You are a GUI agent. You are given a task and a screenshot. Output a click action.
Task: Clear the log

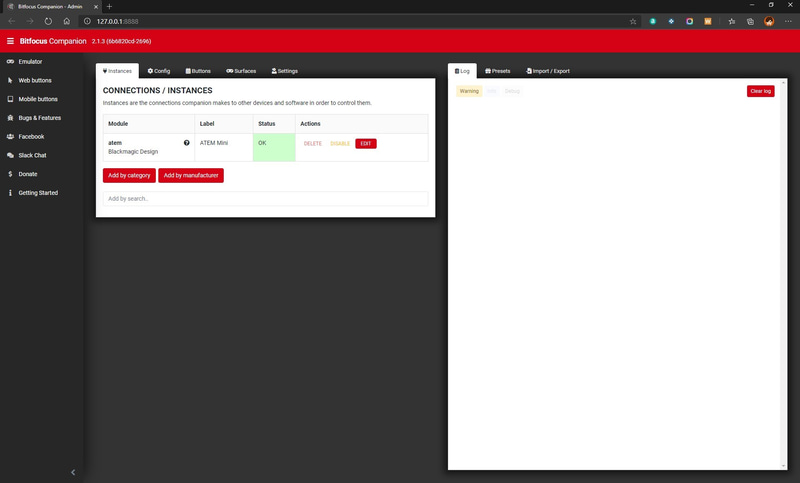click(761, 91)
